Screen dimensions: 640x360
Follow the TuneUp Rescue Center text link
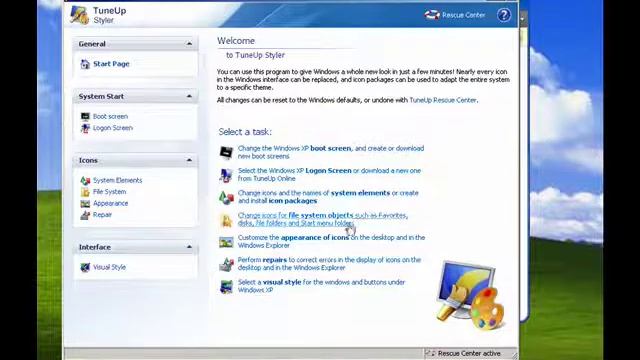tap(443, 100)
